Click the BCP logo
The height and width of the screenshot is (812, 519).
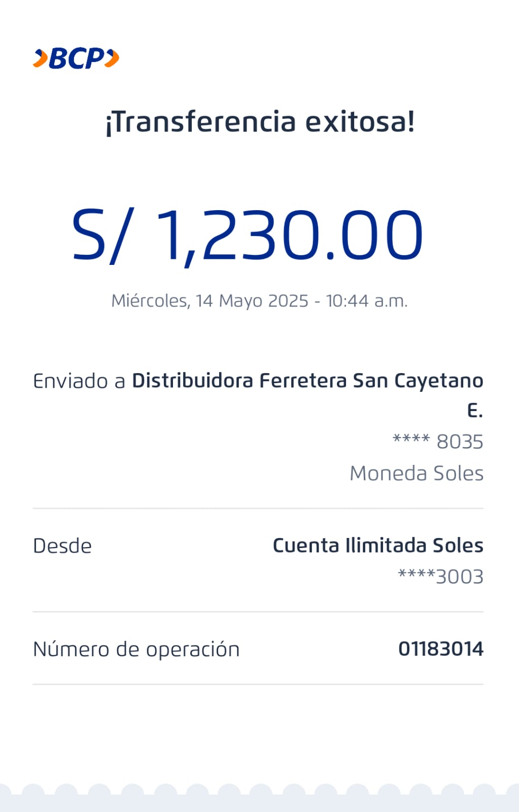(76, 58)
